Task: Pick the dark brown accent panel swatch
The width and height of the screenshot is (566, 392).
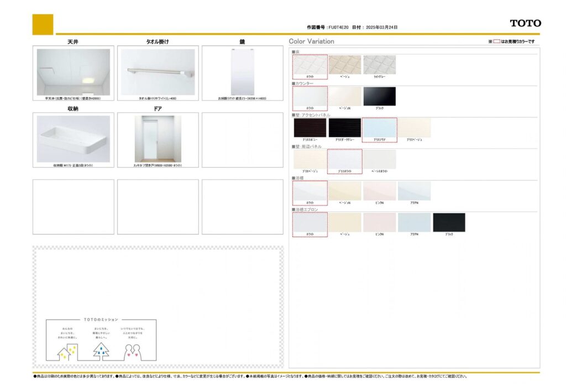Action: click(x=310, y=128)
